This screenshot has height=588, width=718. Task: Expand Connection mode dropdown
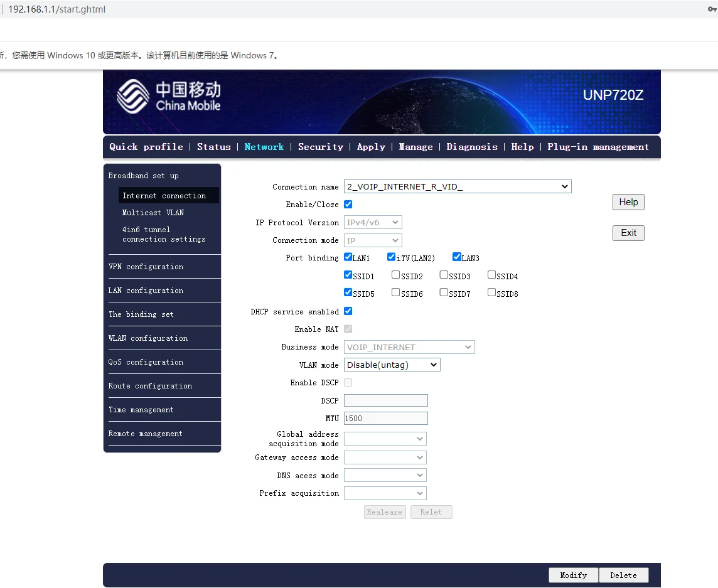373,240
